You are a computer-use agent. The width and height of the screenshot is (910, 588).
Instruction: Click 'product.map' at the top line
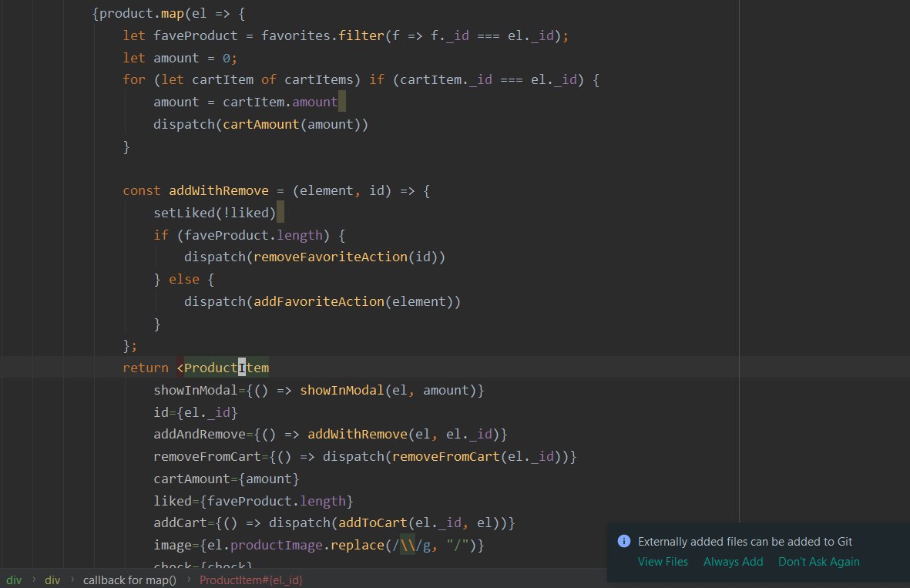pyautogui.click(x=142, y=13)
